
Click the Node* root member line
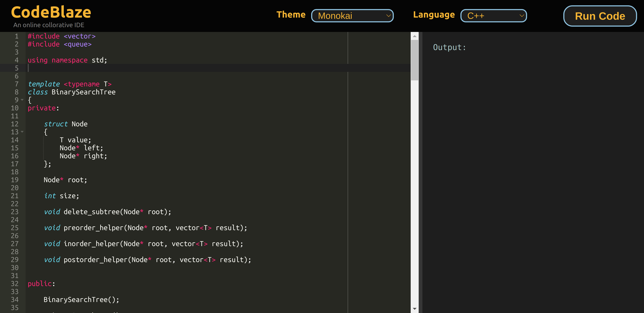(65, 180)
